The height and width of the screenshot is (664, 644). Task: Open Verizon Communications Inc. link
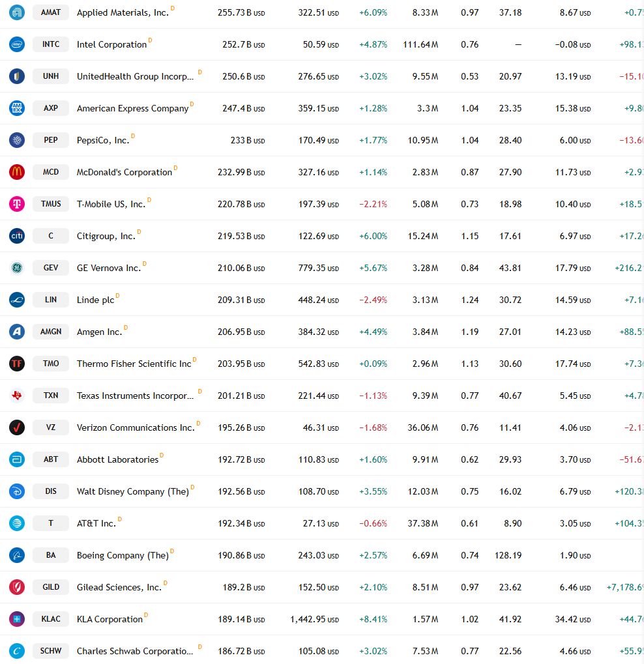coord(136,427)
